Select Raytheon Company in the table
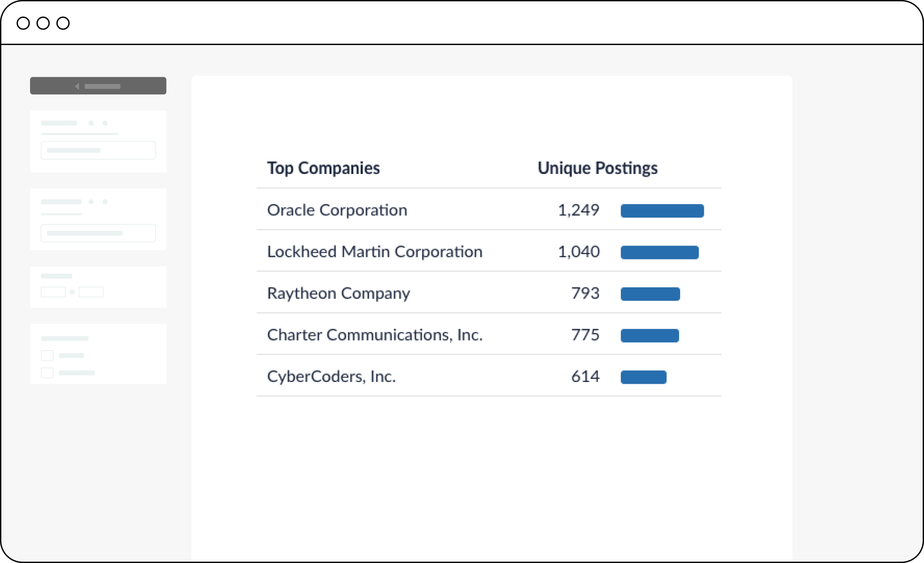924x563 pixels. [338, 293]
